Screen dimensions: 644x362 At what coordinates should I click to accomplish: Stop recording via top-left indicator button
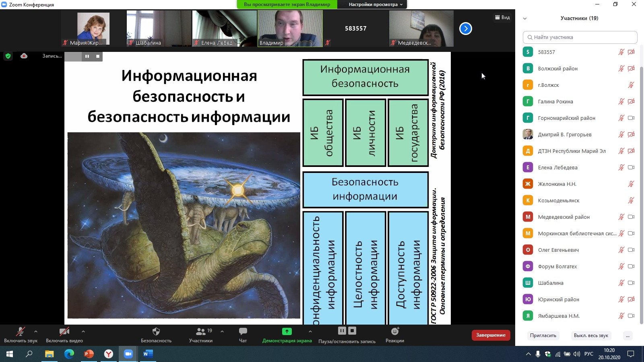tap(97, 56)
